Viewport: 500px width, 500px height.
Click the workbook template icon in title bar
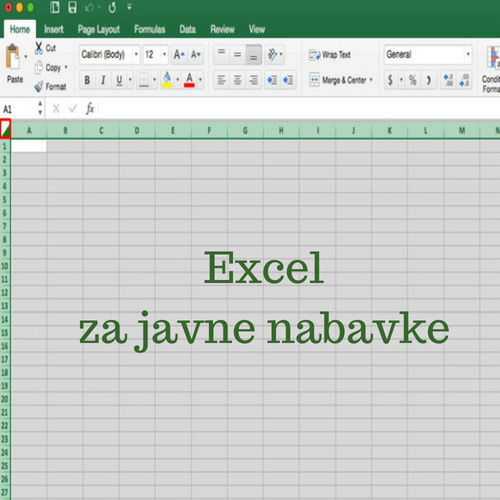55,7
